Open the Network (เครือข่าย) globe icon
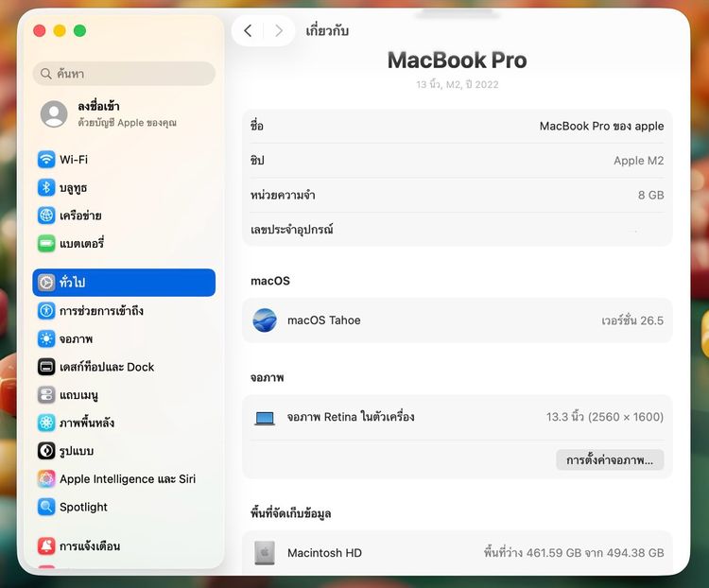Image resolution: width=709 pixels, height=588 pixels. [46, 216]
